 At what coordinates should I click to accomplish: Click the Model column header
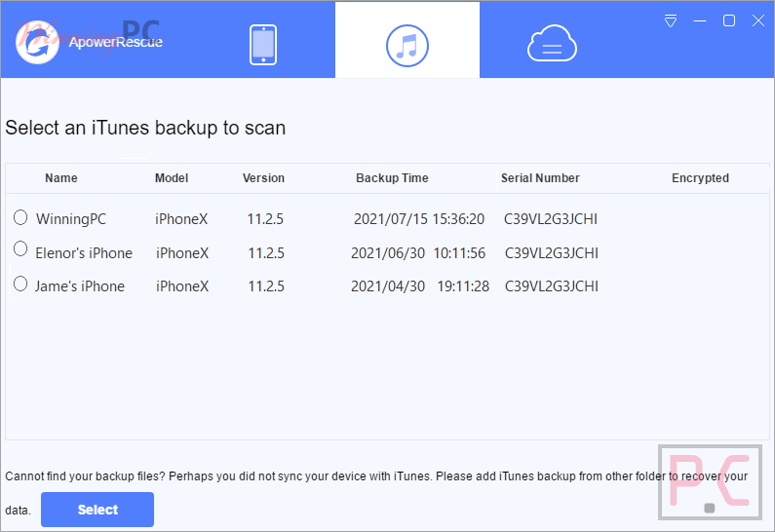tap(172, 178)
